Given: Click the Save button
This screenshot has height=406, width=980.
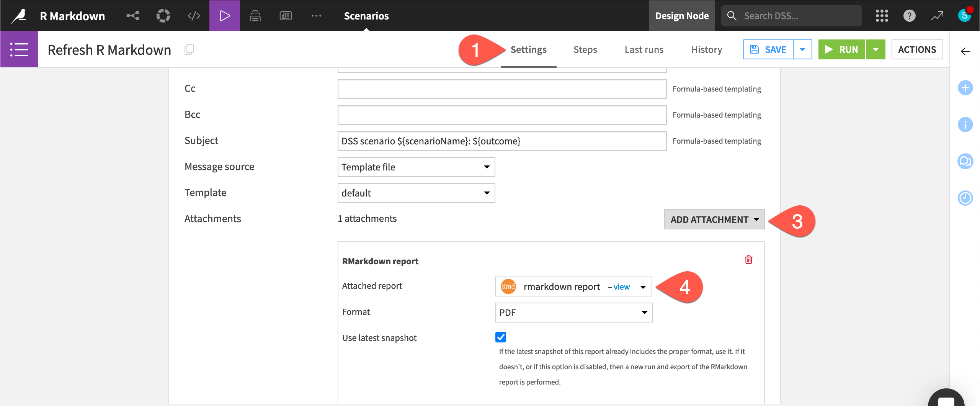Looking at the screenshot, I should pos(768,49).
